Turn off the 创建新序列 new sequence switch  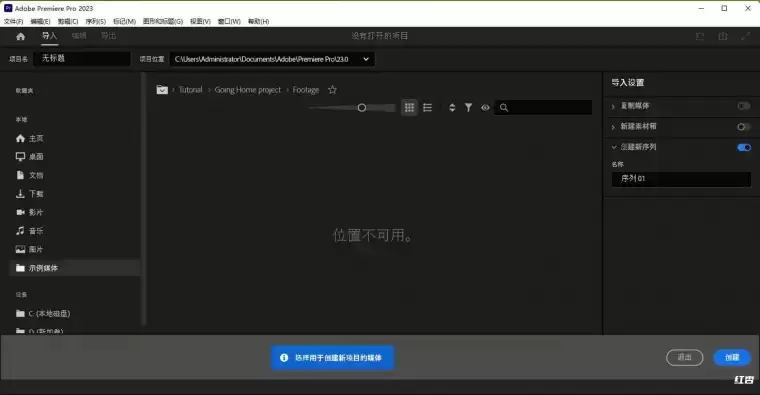click(744, 147)
